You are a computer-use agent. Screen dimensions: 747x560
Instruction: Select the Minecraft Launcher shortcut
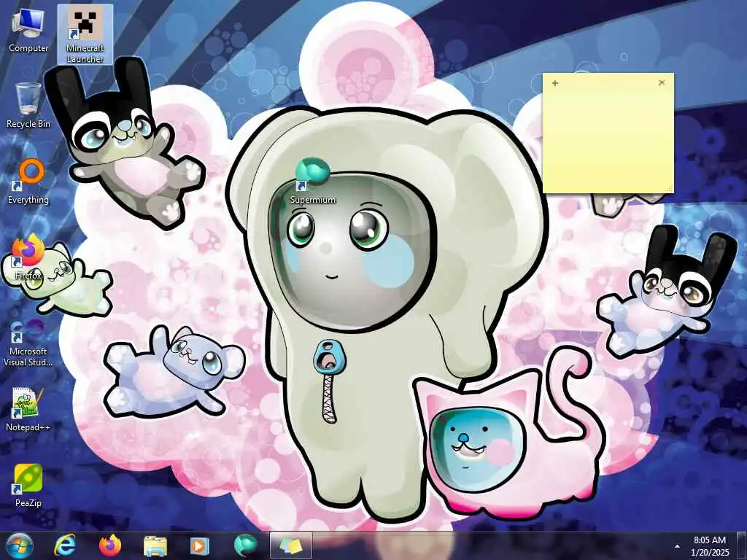point(85,34)
